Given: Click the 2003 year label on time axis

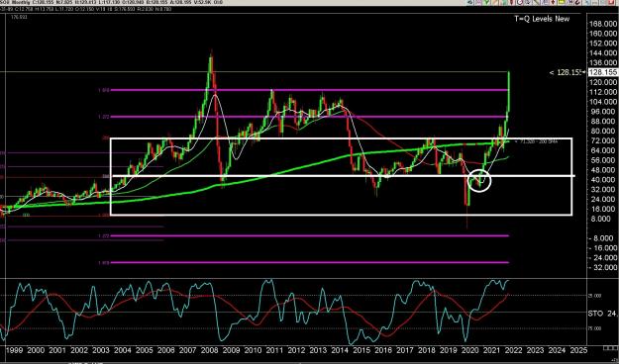Looking at the screenshot, I should (100, 350).
